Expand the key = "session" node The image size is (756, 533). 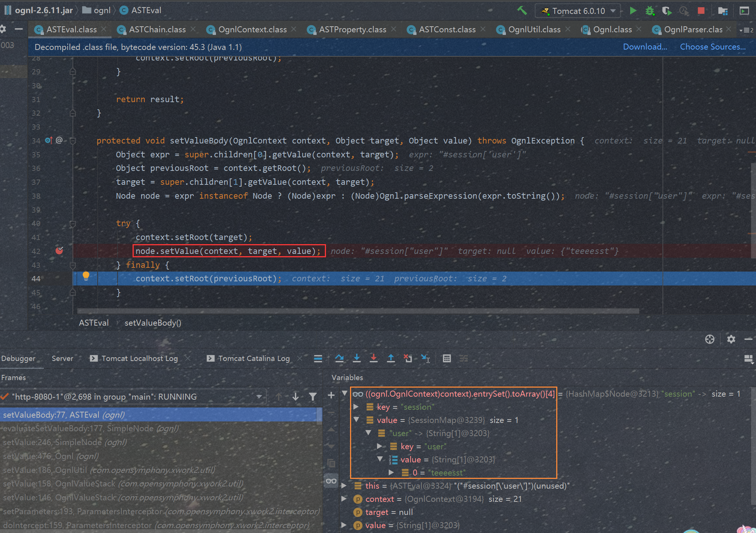coord(356,407)
